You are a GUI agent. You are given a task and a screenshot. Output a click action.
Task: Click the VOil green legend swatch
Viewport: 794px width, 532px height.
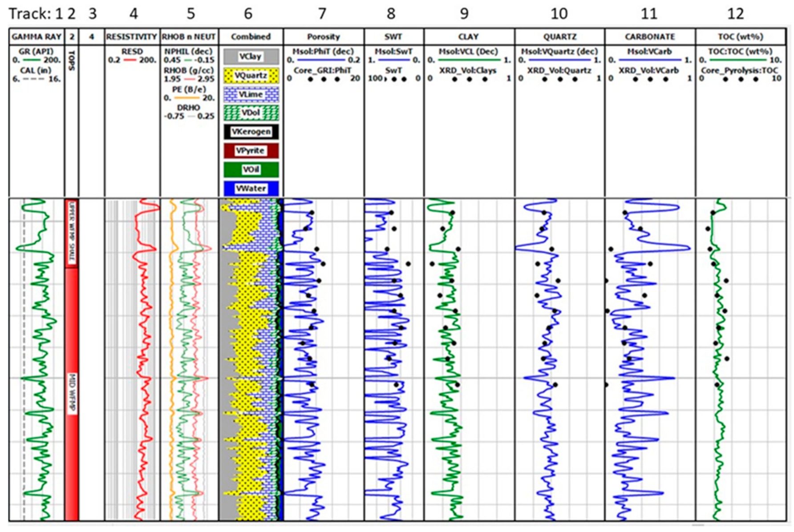251,169
